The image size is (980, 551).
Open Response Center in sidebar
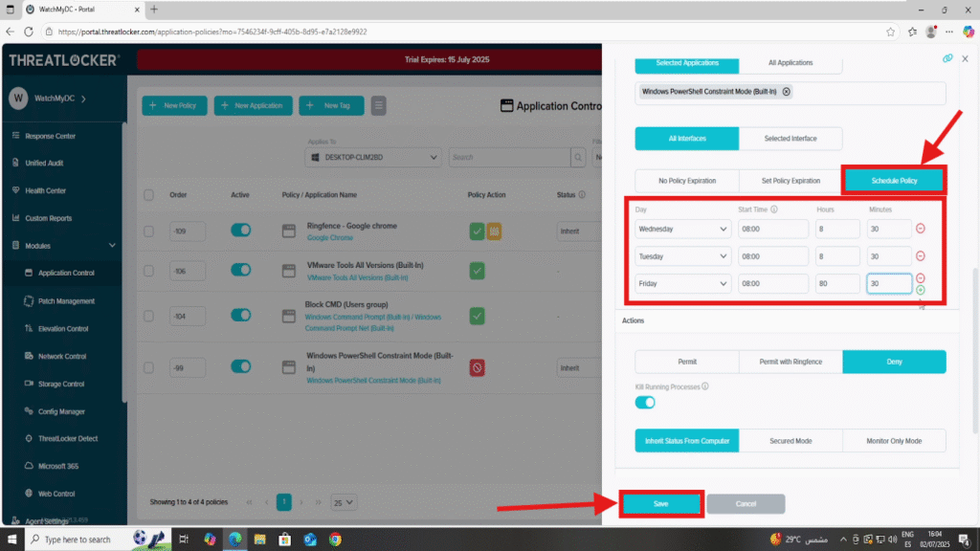click(50, 136)
